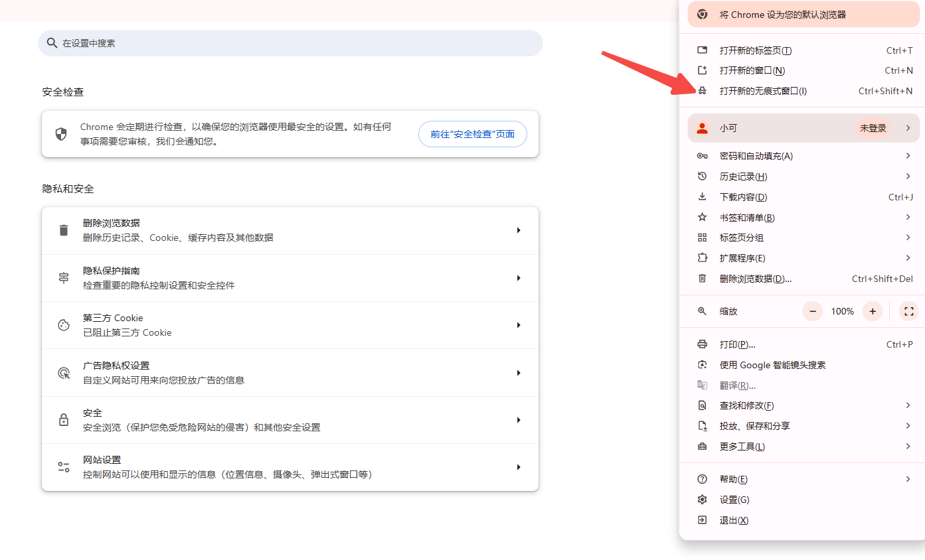Image resolution: width=925 pixels, height=560 pixels.
Task: Expand the 隐私保护指南 row arrow
Action: [x=519, y=278]
